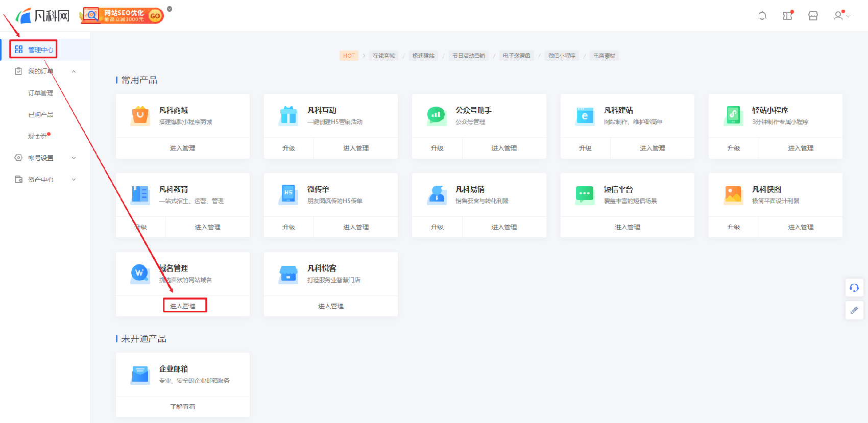Click the 短信平台 message bubble icon
The width and height of the screenshot is (868, 423).
pos(585,194)
